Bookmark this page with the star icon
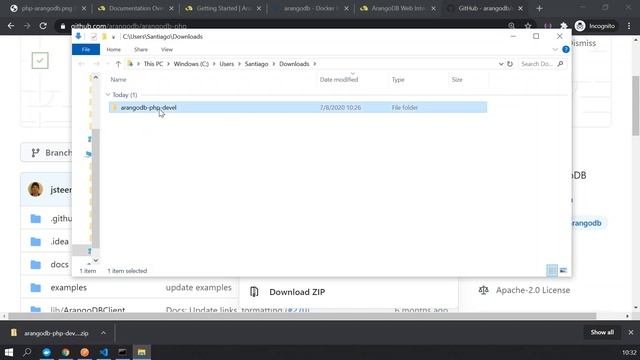Viewport: 640px width, 360px height. click(528, 26)
